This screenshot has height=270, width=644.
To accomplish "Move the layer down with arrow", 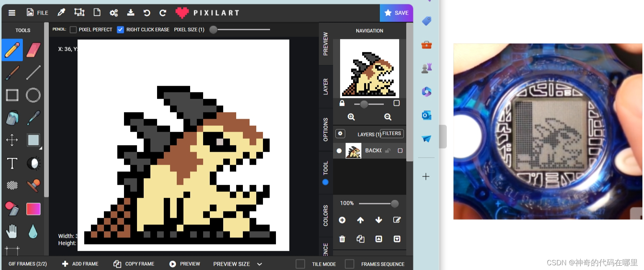I will coord(379,220).
